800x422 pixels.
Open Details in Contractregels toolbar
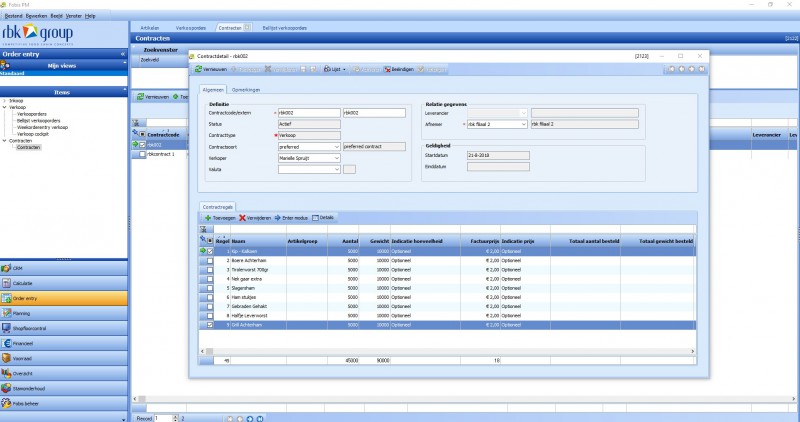coord(322,218)
